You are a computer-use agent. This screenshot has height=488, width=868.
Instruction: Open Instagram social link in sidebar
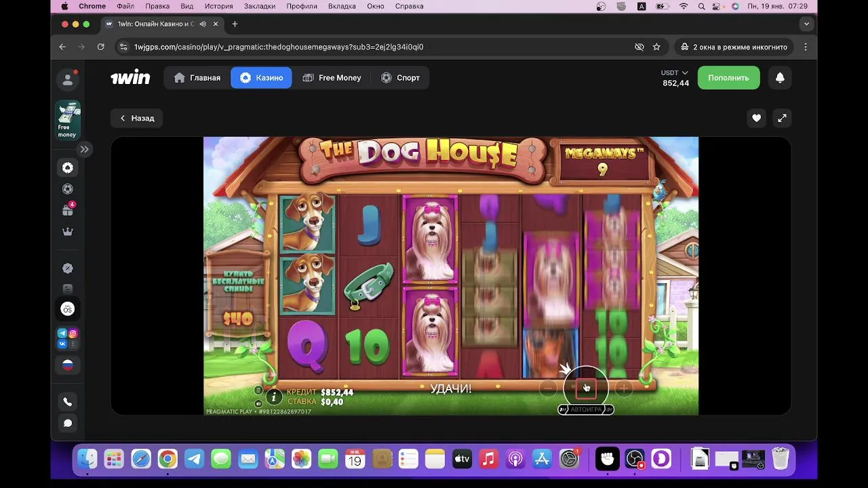coord(73,333)
